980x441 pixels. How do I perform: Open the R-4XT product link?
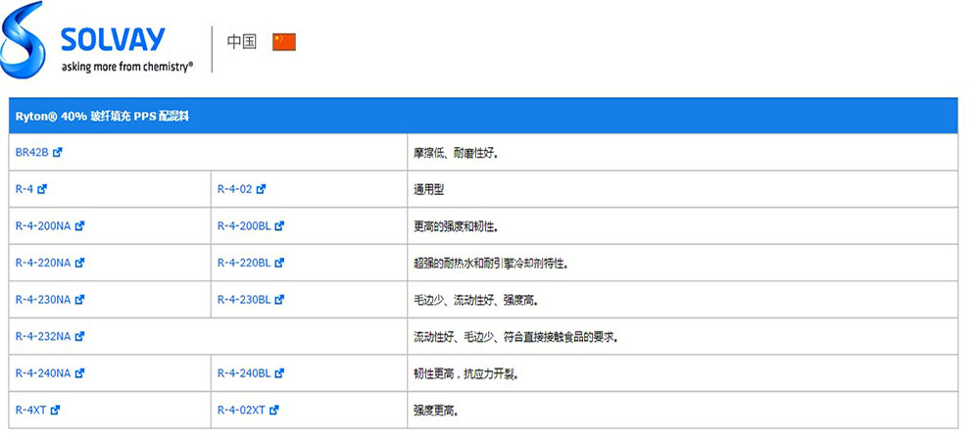31,410
